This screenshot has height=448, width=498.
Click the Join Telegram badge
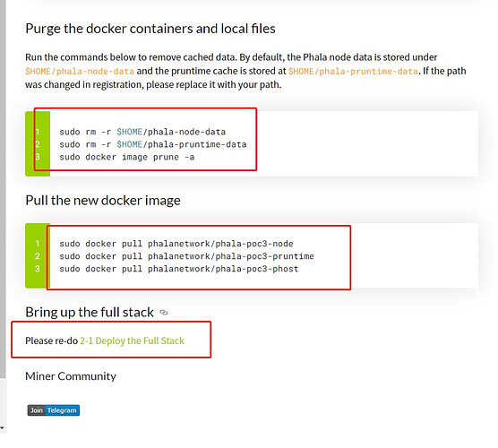point(54,410)
